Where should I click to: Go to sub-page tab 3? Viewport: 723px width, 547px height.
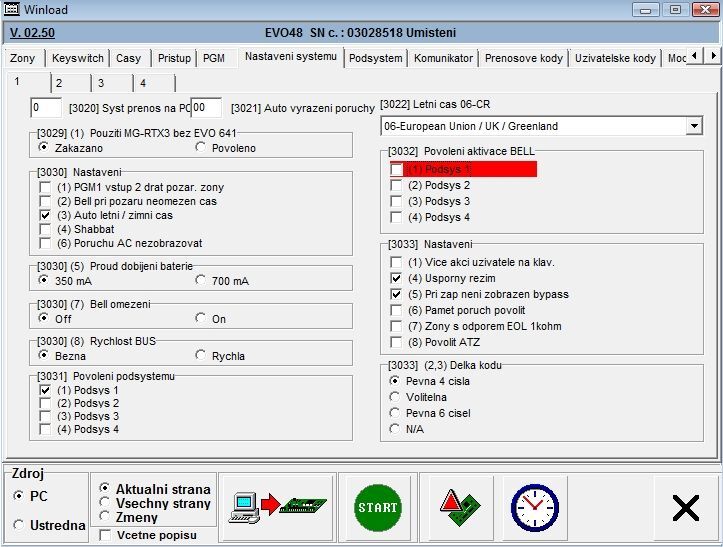click(100, 83)
